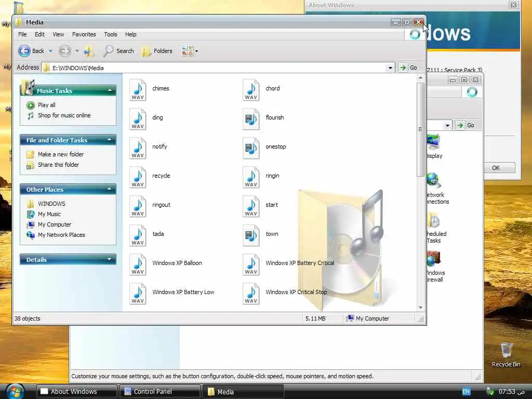The height and width of the screenshot is (399, 532).
Task: Select Windows XP Battery Critical file icon
Action: tap(251, 264)
